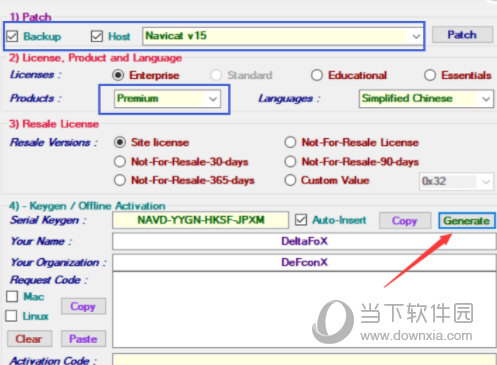This screenshot has width=497, height=365.
Task: Open the Products Premium dropdown
Action: click(x=167, y=99)
